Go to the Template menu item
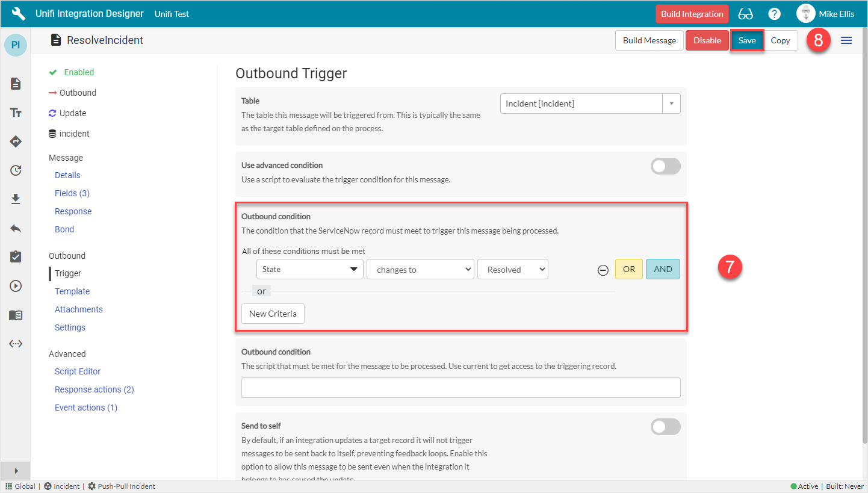The image size is (868, 493). click(x=72, y=291)
